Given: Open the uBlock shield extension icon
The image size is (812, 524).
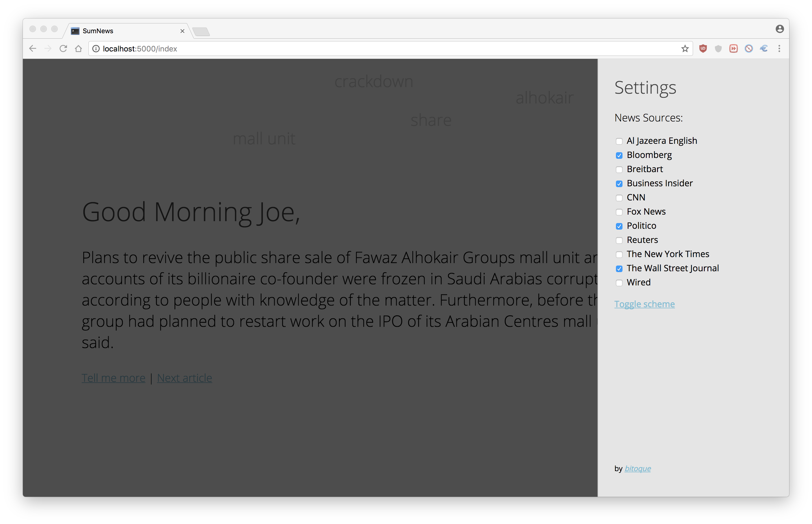Looking at the screenshot, I should point(703,49).
